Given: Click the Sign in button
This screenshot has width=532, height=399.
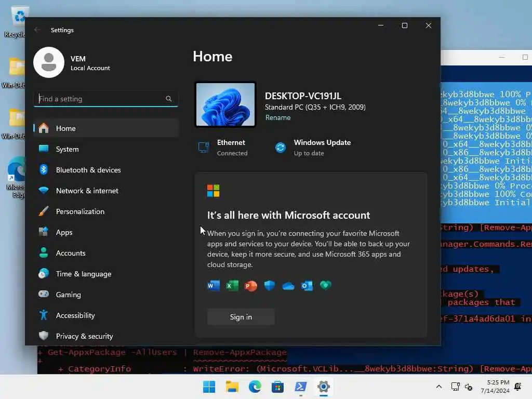Looking at the screenshot, I should click(x=241, y=317).
